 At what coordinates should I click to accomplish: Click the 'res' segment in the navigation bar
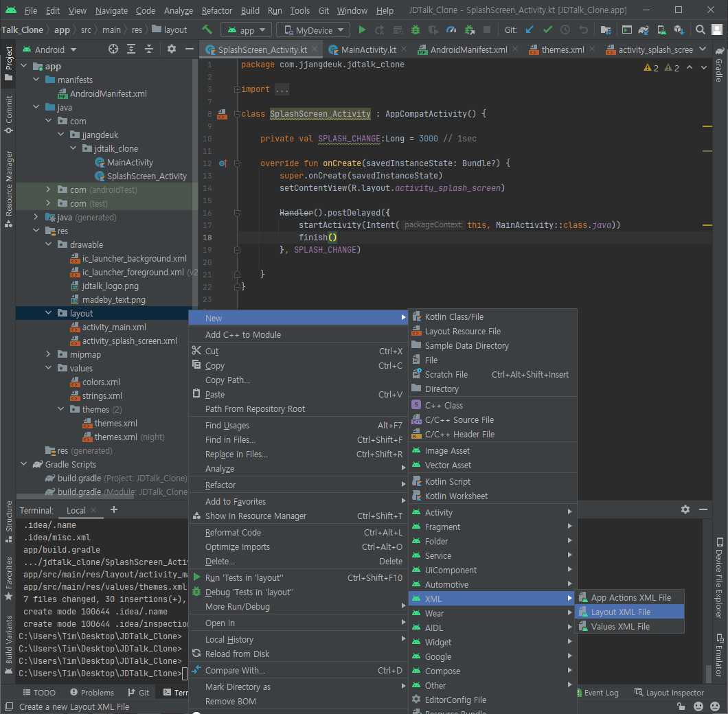click(137, 30)
